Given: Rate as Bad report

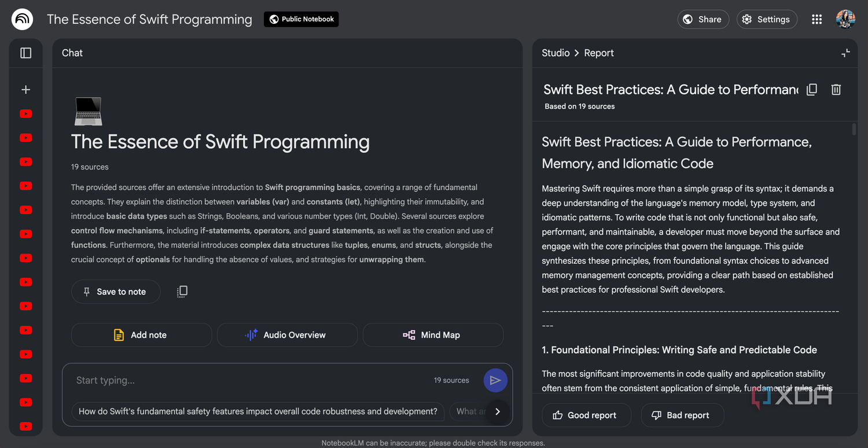Looking at the screenshot, I should (682, 415).
